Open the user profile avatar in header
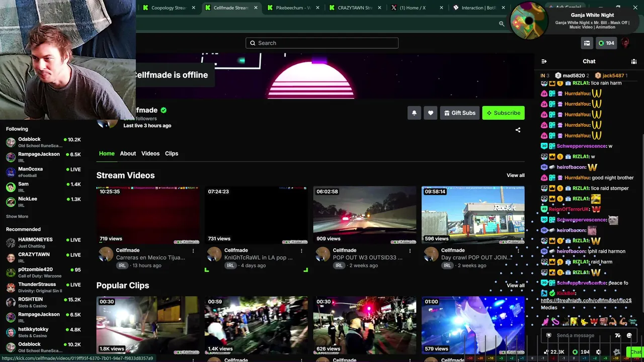The image size is (644, 362). [x=625, y=43]
